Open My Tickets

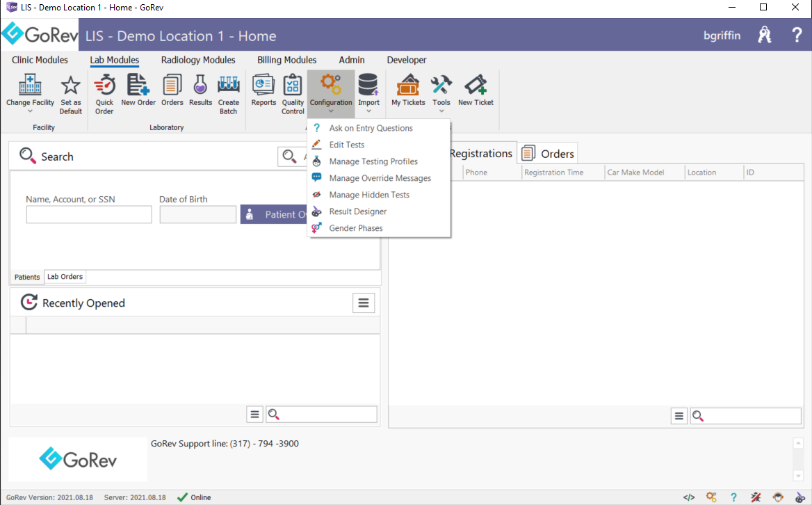click(x=408, y=90)
